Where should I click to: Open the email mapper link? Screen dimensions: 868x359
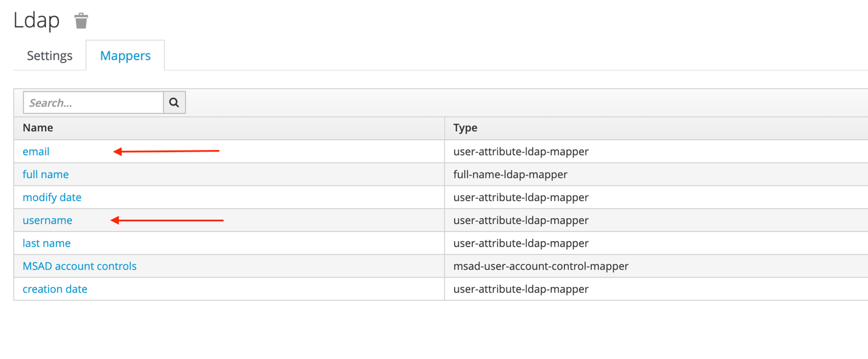[x=36, y=151]
